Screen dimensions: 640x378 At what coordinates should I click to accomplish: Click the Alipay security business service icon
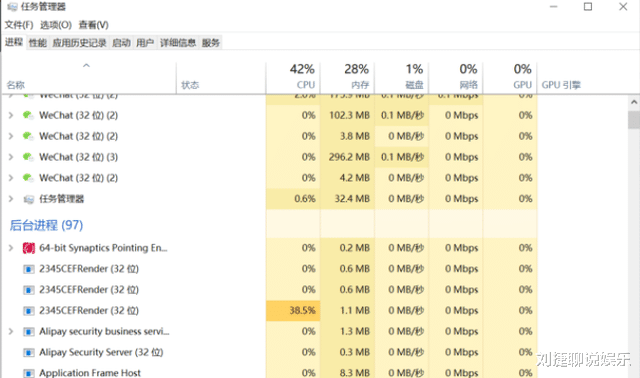tap(28, 332)
